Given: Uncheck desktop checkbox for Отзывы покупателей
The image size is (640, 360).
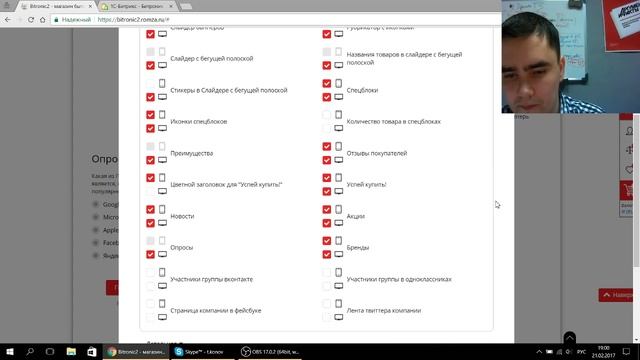Looking at the screenshot, I should 327,160.
